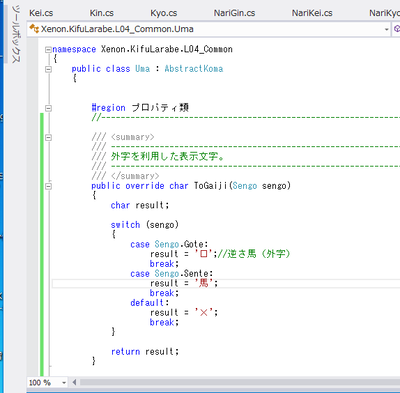
Task: Collapse the summary comment block
Action: [48, 137]
